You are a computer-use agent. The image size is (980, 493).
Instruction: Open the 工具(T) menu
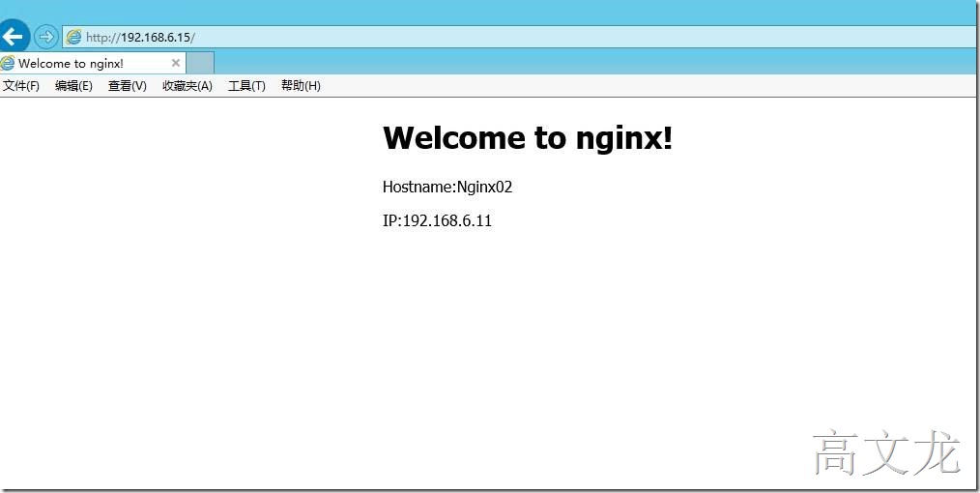coord(246,86)
